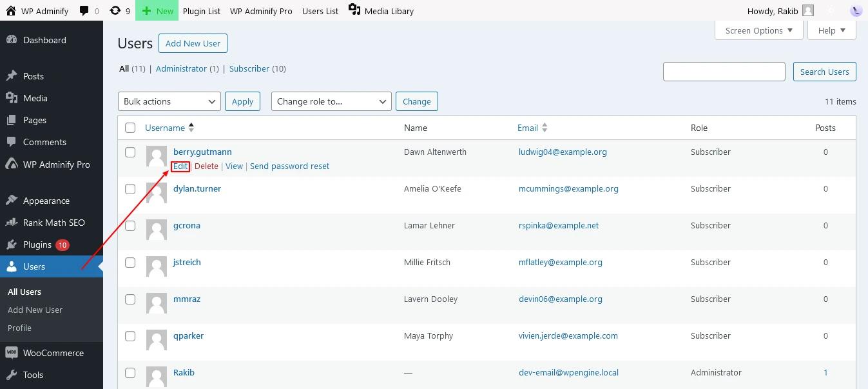
Task: Expand the Screen Options panel
Action: [x=758, y=30]
